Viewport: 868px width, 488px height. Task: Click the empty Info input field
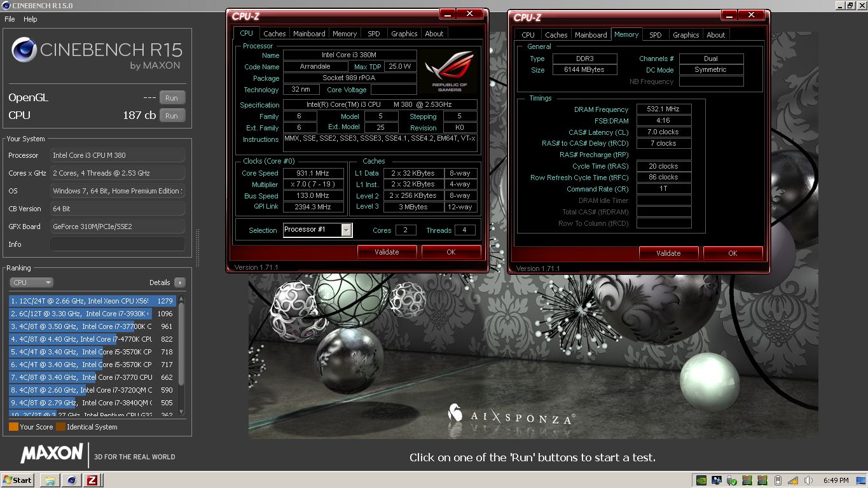[x=118, y=244]
